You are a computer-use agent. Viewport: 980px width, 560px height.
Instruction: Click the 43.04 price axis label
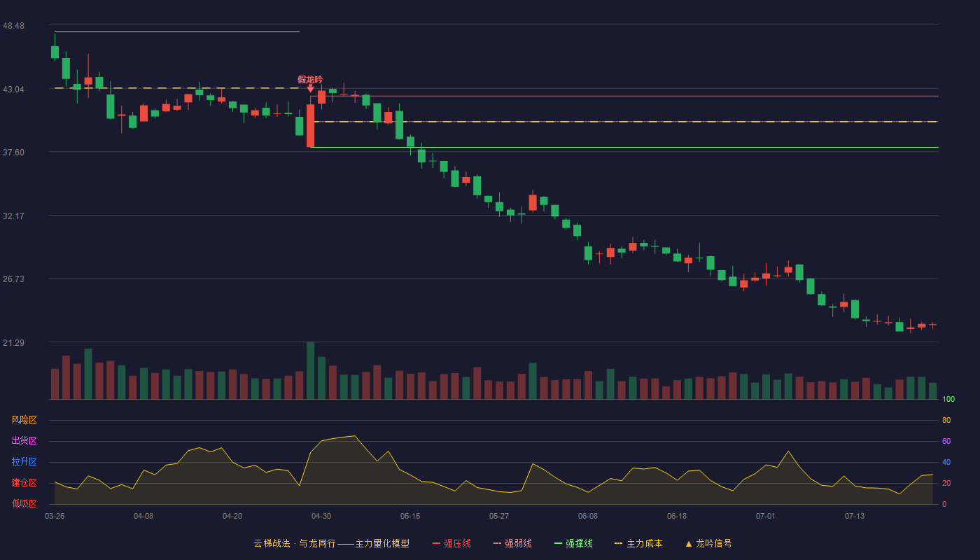(x=13, y=90)
